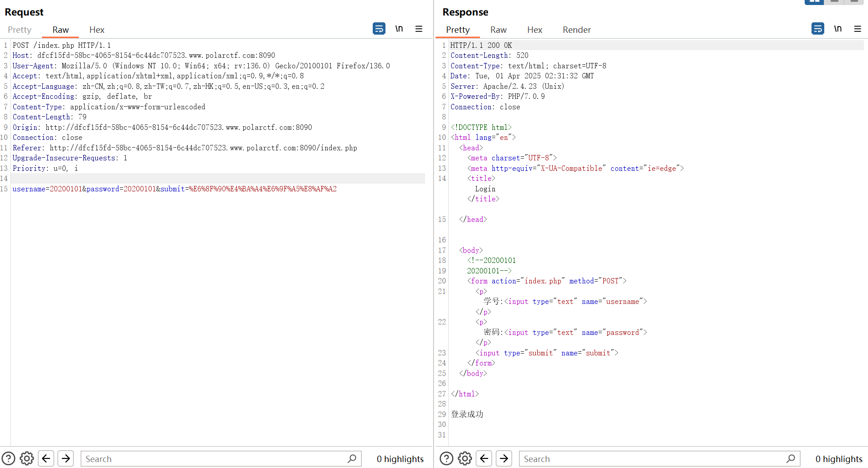Toggle word wrap icon in Response pane

817,29
